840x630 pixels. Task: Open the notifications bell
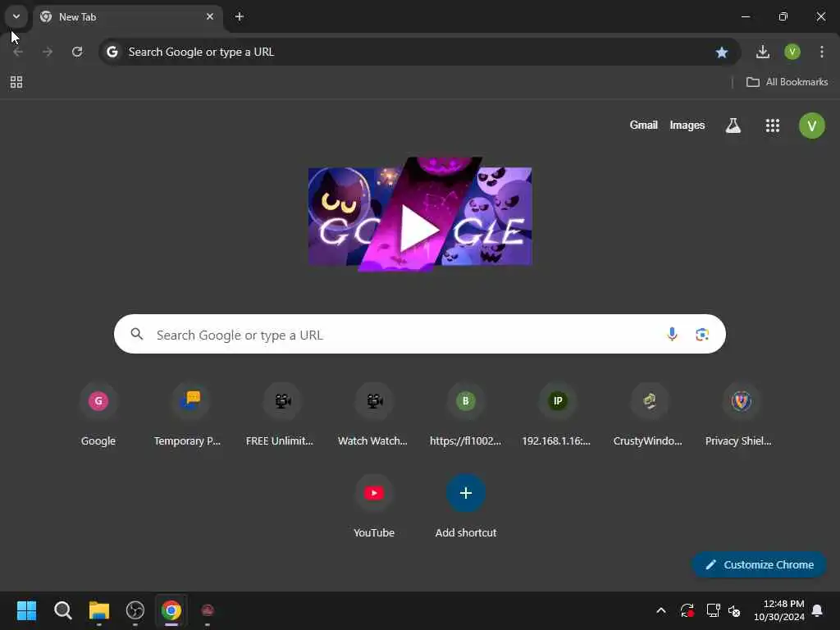coord(818,610)
